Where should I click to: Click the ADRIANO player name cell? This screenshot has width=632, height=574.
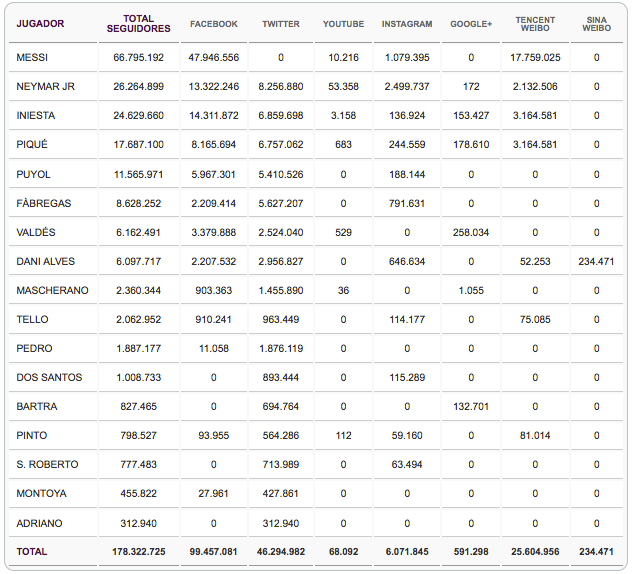point(38,523)
